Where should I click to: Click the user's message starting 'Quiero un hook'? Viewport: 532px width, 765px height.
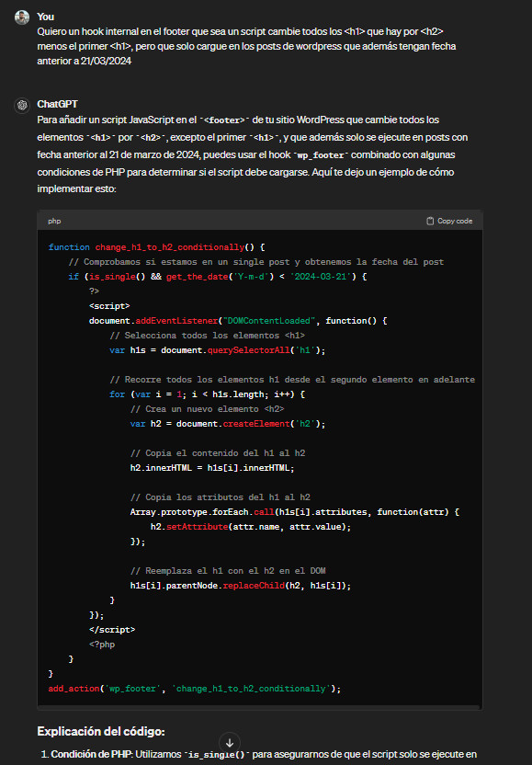[247, 46]
